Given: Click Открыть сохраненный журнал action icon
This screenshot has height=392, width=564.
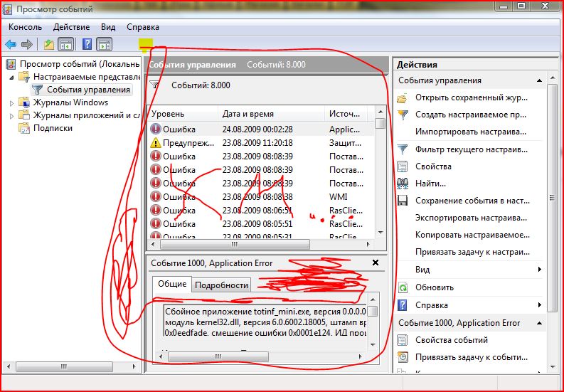Looking at the screenshot, I should click(403, 97).
